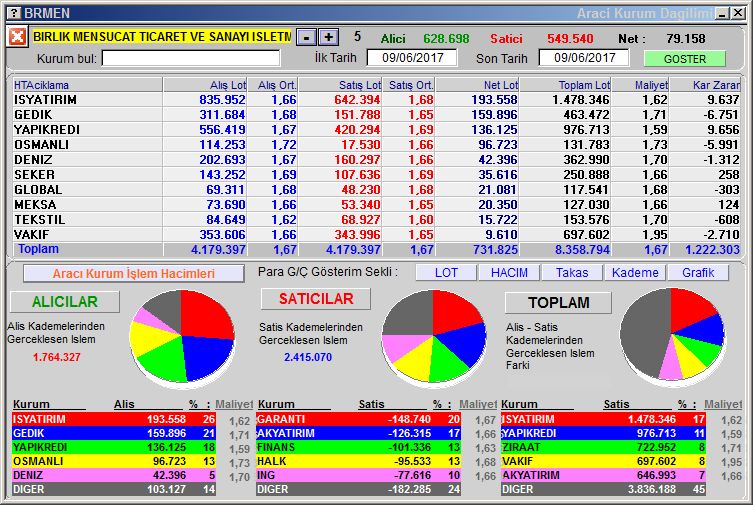This screenshot has height=505, width=753.
Task: Open the Takas view
Action: pos(572,273)
